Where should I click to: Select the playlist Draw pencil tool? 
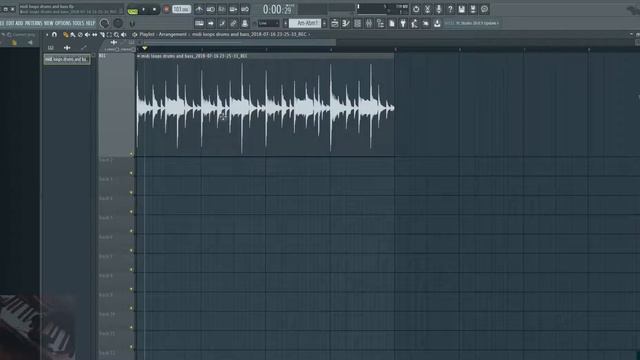[x=66, y=35]
